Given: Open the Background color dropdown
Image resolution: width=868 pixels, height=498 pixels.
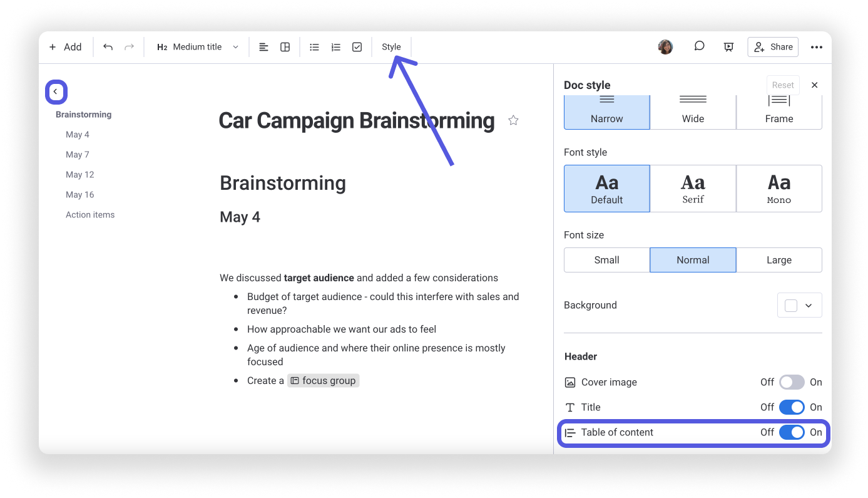Looking at the screenshot, I should [x=809, y=305].
